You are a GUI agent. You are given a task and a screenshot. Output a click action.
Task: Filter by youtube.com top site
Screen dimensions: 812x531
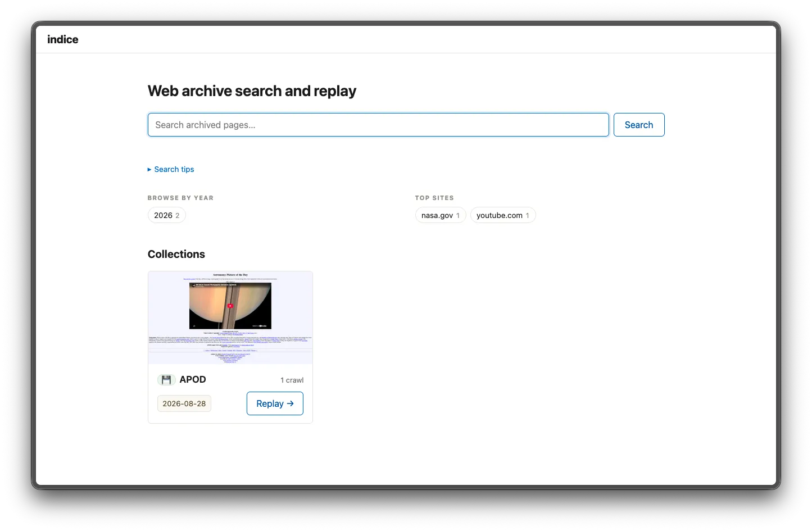(503, 215)
